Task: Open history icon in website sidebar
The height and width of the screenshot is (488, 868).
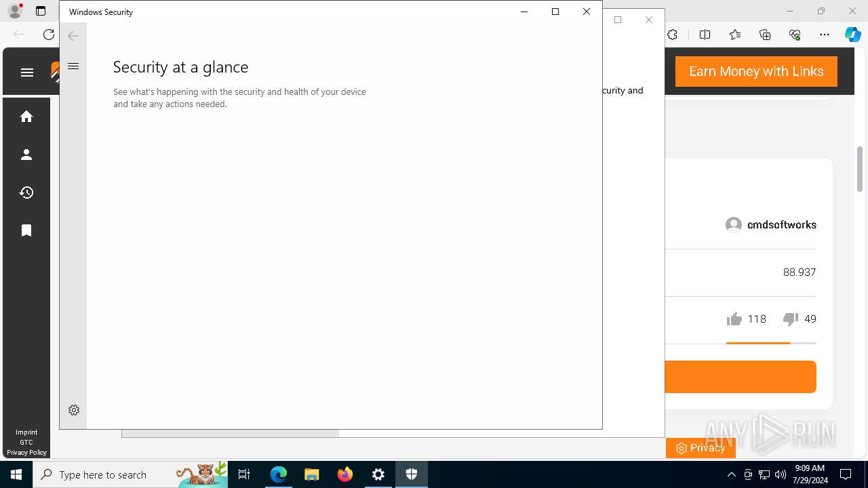Action: tap(26, 192)
